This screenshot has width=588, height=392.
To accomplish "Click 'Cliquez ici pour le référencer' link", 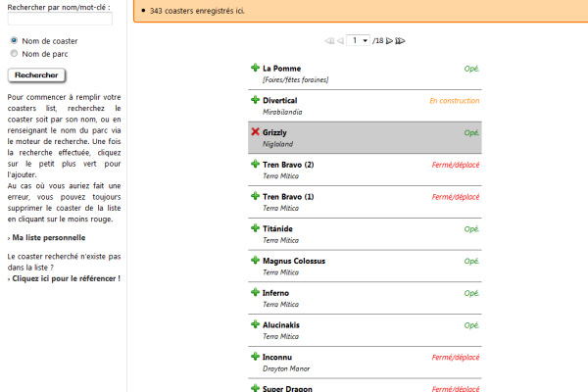I will [x=66, y=278].
